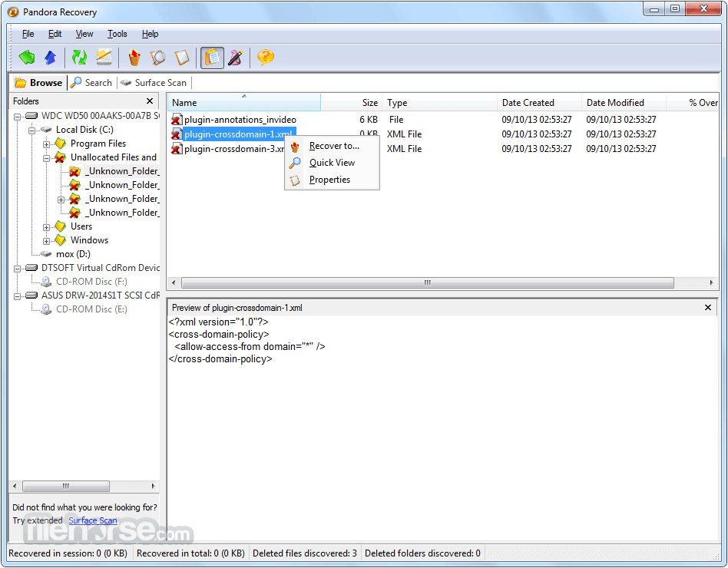Close the Folders panel
Viewport: 728px width, 568px height.
pyautogui.click(x=150, y=101)
